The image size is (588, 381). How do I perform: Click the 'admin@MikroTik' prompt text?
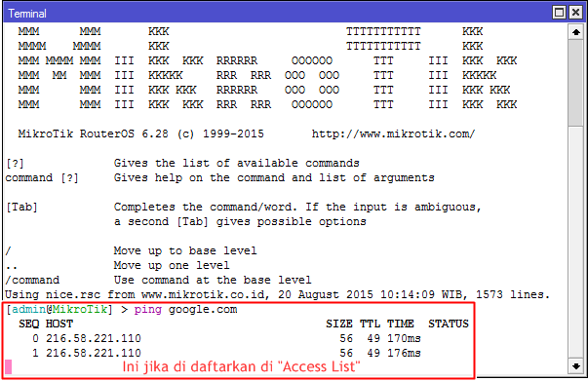(59, 309)
